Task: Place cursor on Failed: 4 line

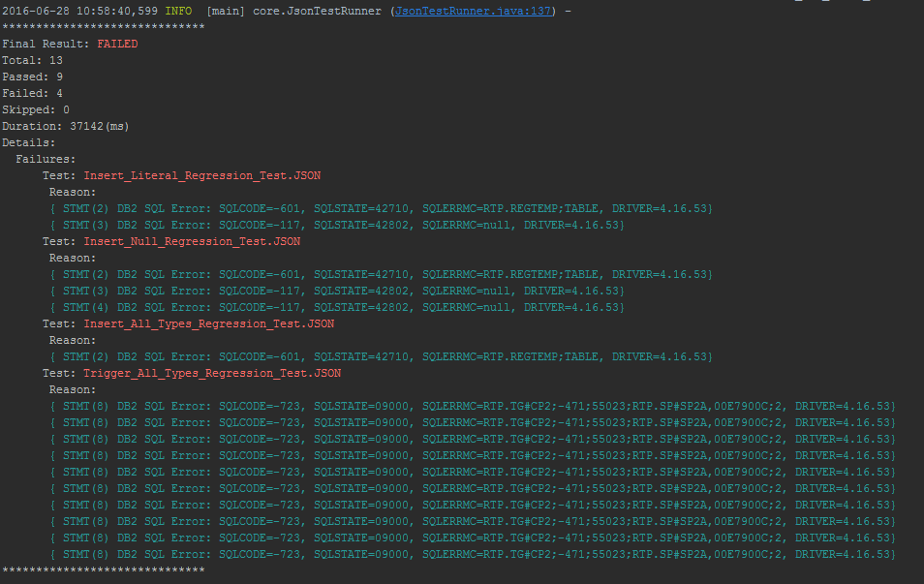Action: (32, 93)
